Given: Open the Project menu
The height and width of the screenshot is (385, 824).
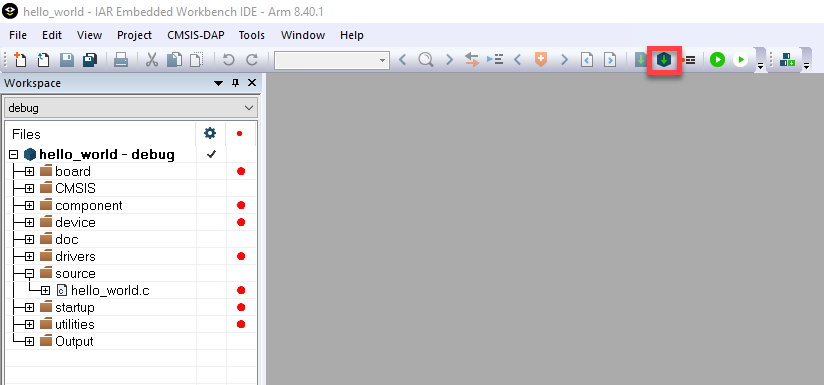Looking at the screenshot, I should coord(135,35).
